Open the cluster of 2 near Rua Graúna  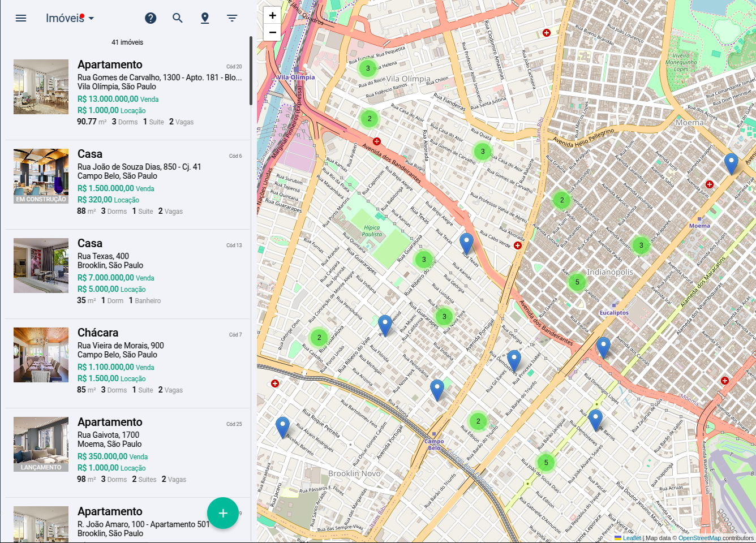click(562, 200)
